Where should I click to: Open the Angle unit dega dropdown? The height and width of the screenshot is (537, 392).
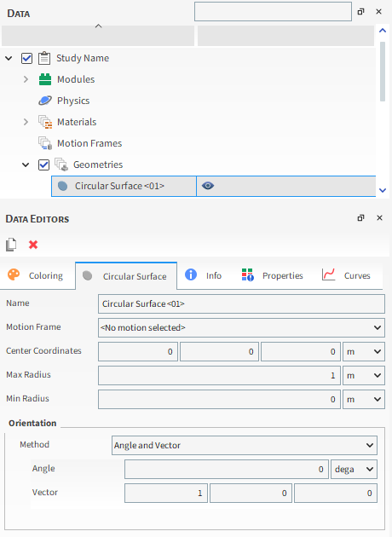[354, 469]
